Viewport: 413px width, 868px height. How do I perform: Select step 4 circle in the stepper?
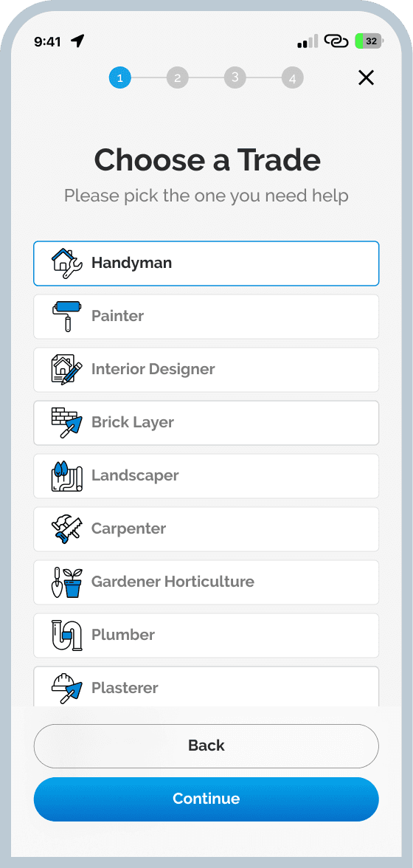(x=293, y=78)
